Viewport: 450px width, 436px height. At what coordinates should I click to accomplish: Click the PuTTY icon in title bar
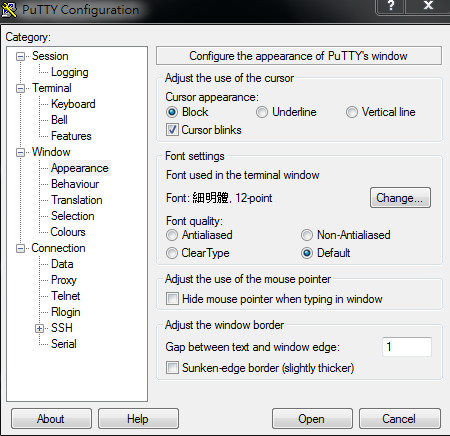pos(9,9)
